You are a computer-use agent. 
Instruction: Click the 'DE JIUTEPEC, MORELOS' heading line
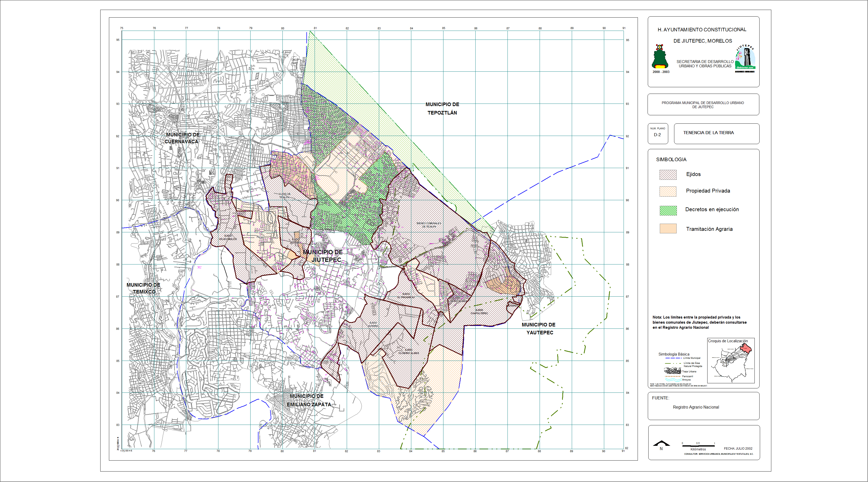(703, 41)
